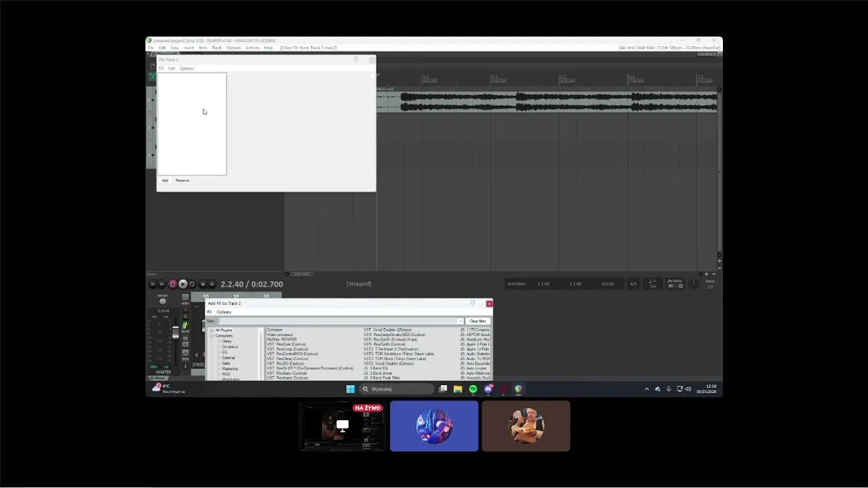Image resolution: width=868 pixels, height=488 pixels.
Task: Open the File menu in REAPER
Action: point(151,48)
